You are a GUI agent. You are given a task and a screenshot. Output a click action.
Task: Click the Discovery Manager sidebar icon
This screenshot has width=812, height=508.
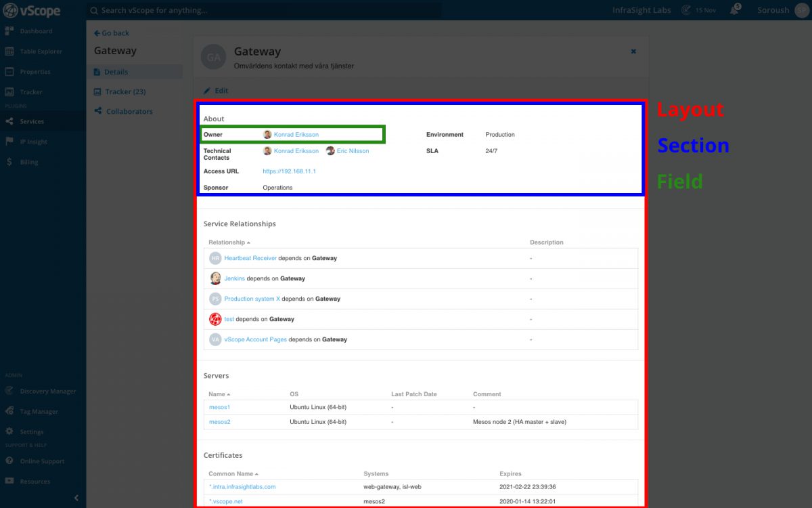[x=9, y=391]
